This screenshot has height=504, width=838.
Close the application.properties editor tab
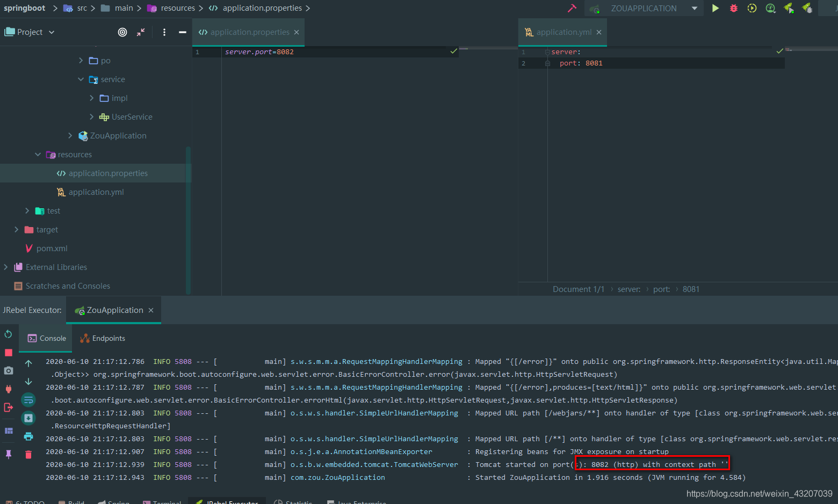point(297,32)
